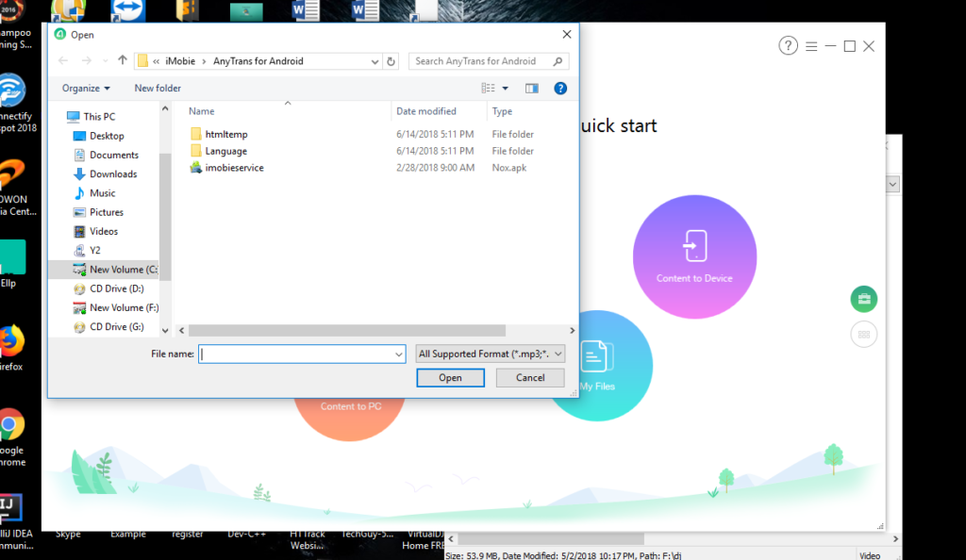The image size is (966, 560).
Task: Click the blue help icon in Open dialog
Action: tap(558, 88)
